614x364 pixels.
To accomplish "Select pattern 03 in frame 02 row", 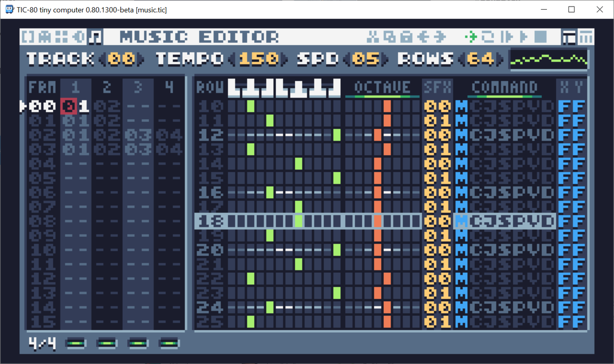I will click(138, 135).
